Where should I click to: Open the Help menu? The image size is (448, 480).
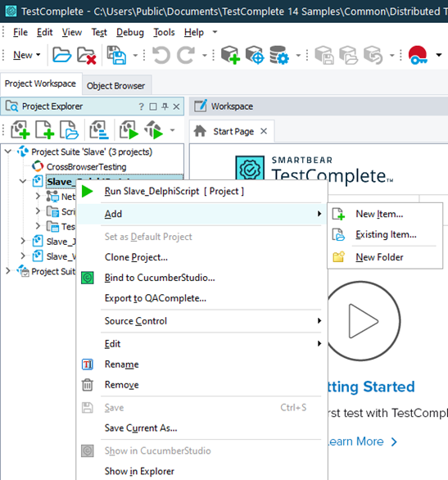[x=194, y=32]
